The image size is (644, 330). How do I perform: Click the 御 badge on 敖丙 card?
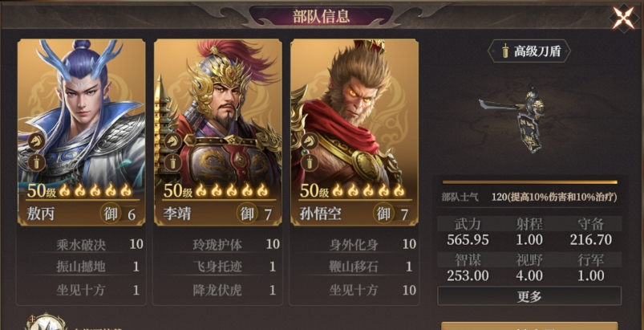coord(111,214)
